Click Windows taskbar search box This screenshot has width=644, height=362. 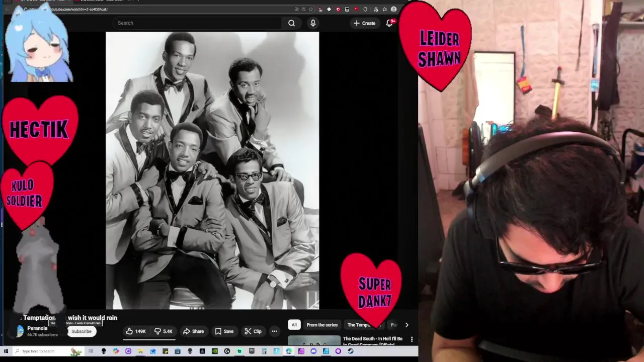pos(49,351)
